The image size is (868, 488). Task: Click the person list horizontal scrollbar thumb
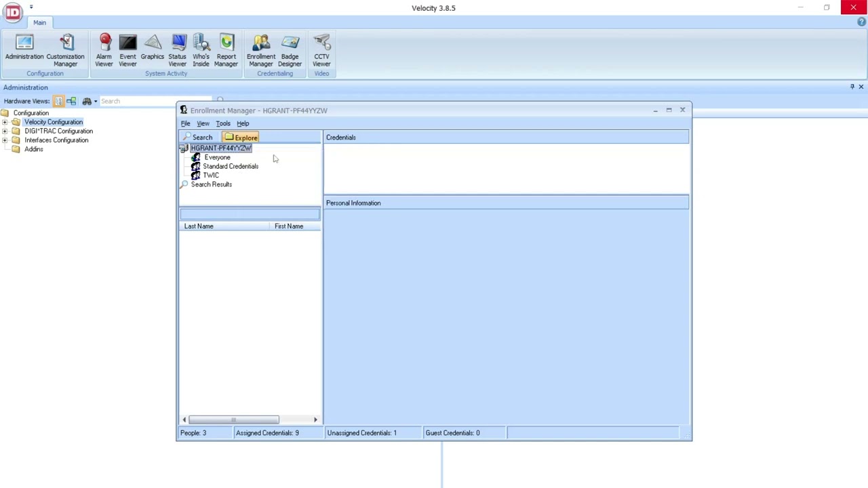pyautogui.click(x=233, y=420)
